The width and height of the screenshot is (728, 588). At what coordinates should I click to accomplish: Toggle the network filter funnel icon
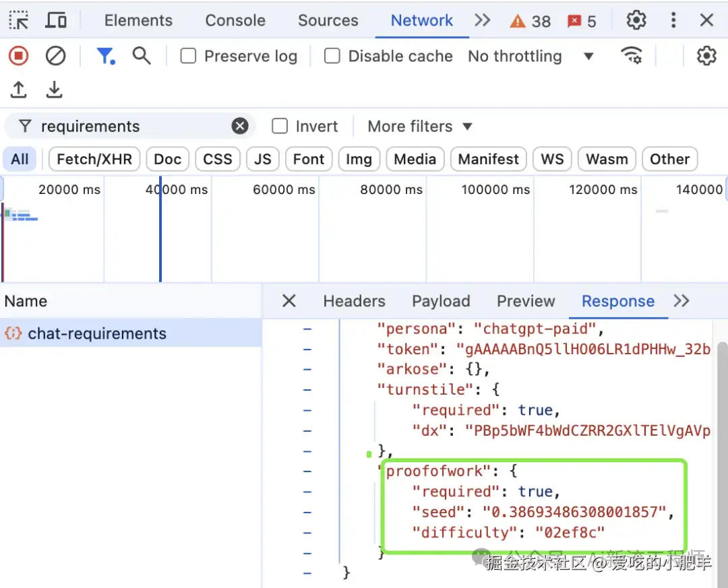click(x=105, y=56)
